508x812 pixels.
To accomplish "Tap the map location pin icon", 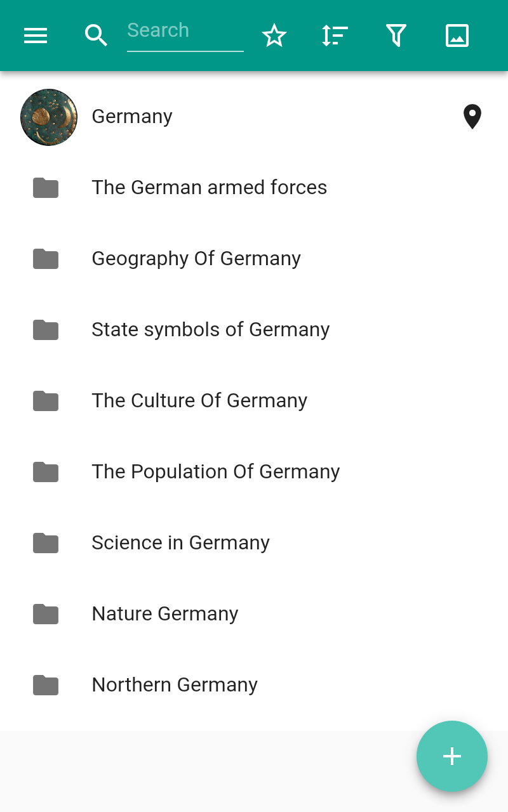I will coord(472,117).
